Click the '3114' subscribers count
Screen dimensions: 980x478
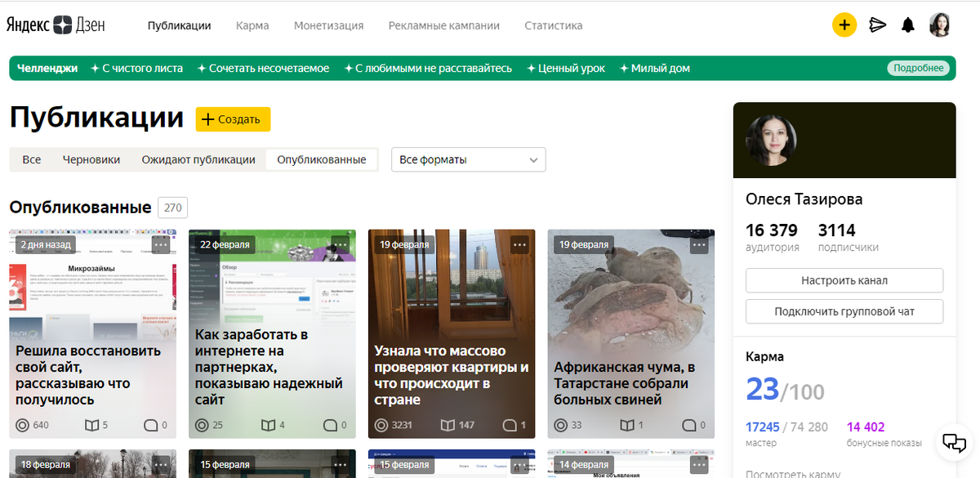coord(837,230)
